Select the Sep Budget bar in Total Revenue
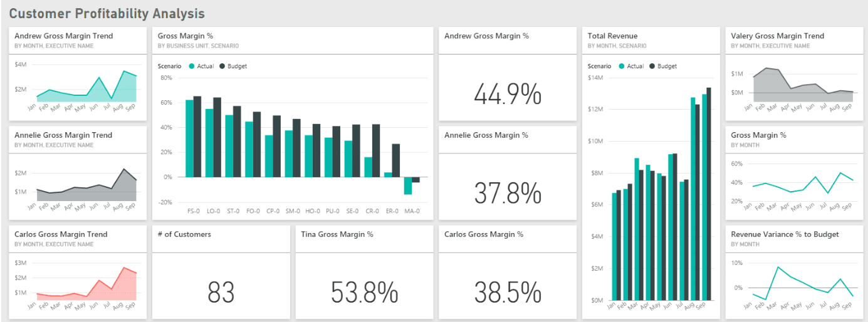 click(709, 194)
